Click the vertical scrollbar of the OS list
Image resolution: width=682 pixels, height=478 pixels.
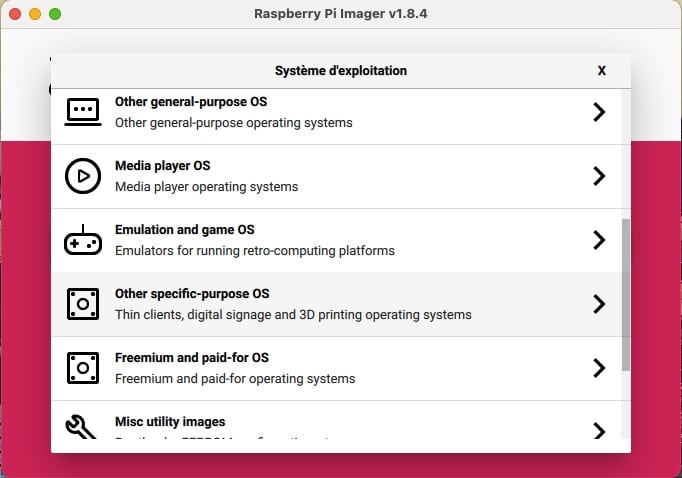(x=626, y=295)
